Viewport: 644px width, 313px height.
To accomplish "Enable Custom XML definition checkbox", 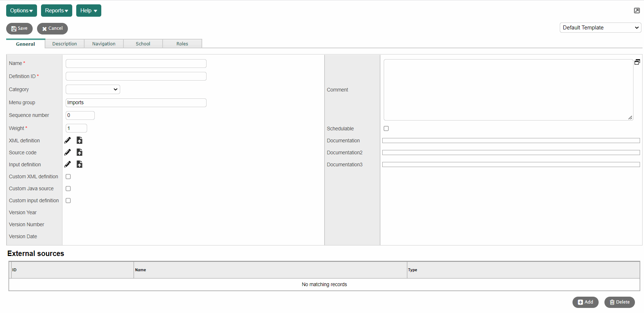I will 68,177.
